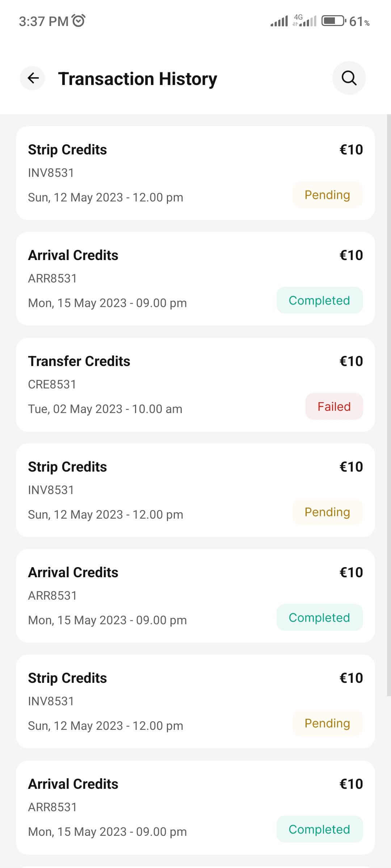Tap the €10 amount on Transfer Credits

tap(351, 361)
